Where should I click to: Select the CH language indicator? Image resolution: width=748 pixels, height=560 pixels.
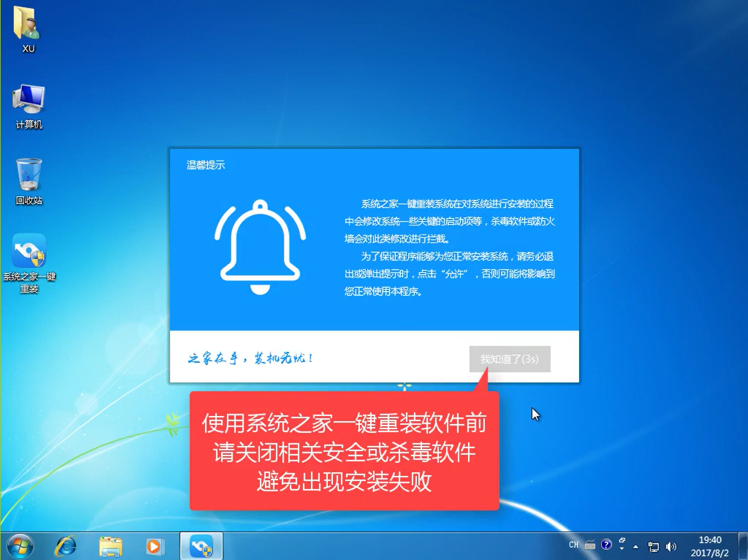coord(573,545)
